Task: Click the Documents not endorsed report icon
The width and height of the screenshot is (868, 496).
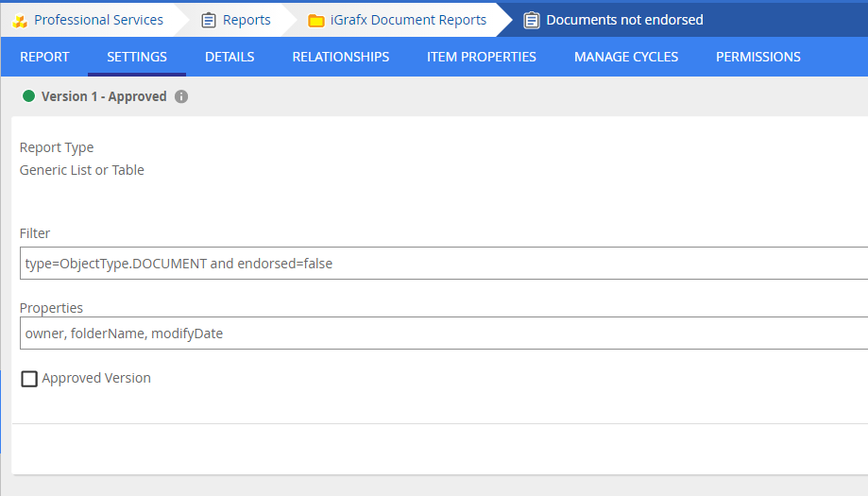Action: point(532,20)
